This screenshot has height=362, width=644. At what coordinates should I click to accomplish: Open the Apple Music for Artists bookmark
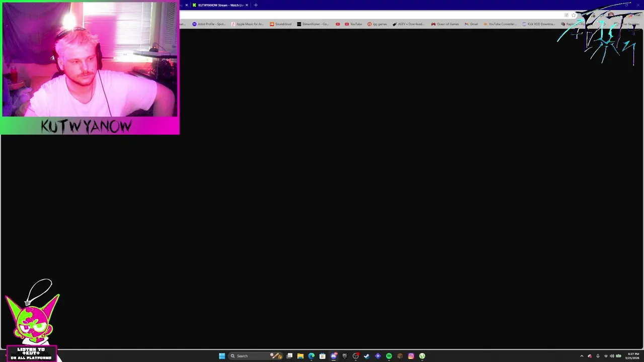(x=247, y=24)
